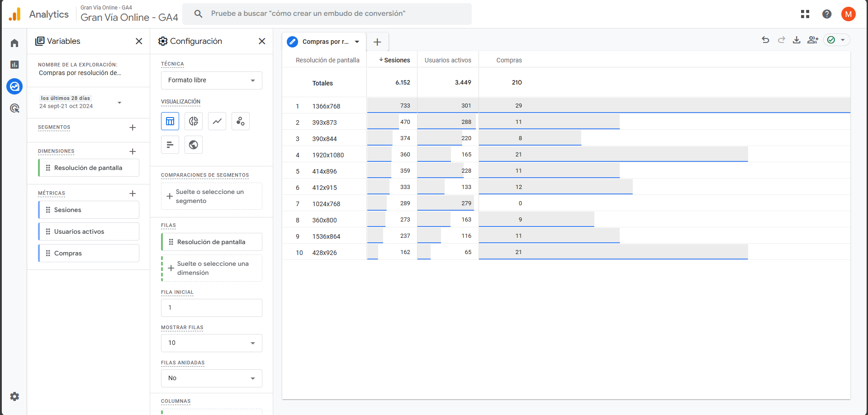Sort table by Usuarios activos column
This screenshot has height=415, width=868.
click(x=447, y=60)
